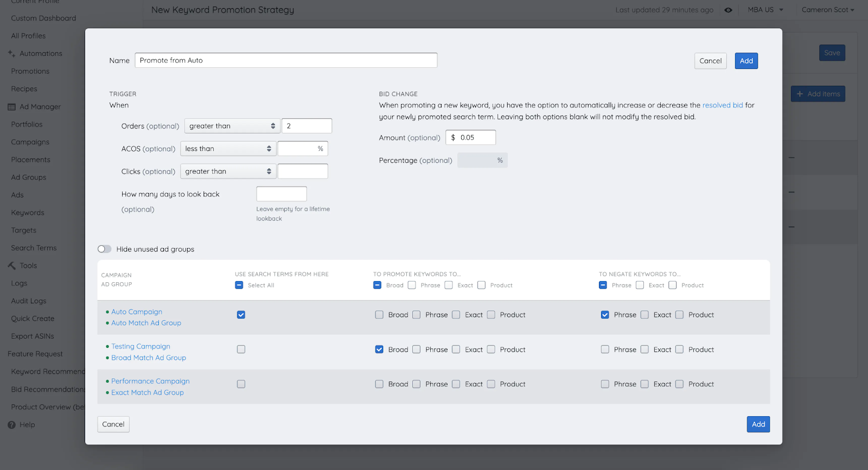Open Custom Dashboard in sidebar

pyautogui.click(x=43, y=18)
